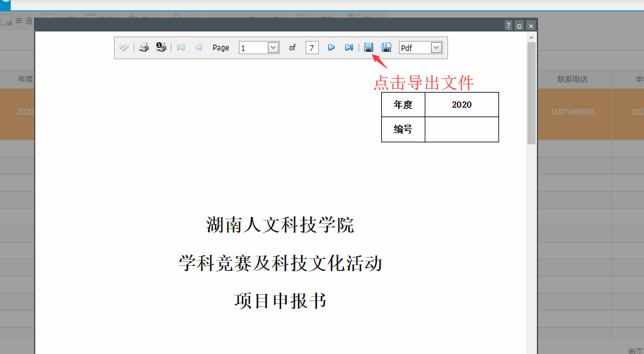Print the report with printer icon
The image size is (644, 354).
[144, 48]
